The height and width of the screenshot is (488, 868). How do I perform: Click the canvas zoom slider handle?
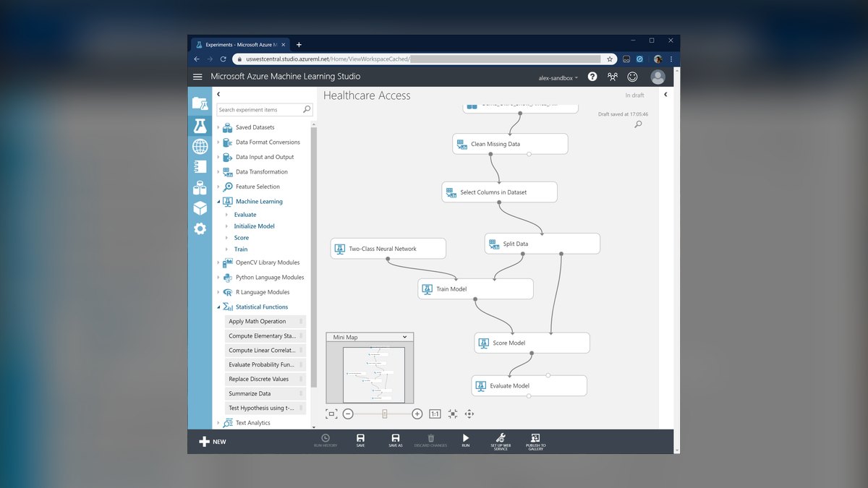385,414
